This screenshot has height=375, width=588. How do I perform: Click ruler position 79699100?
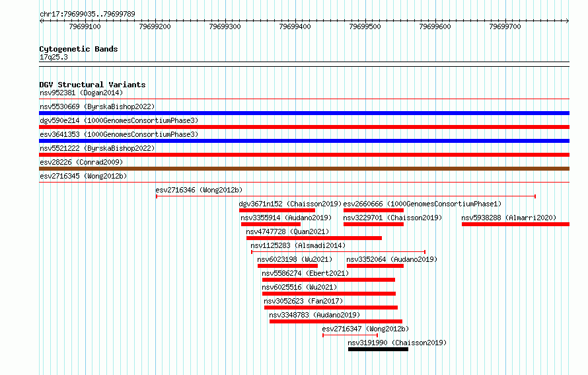(x=85, y=26)
